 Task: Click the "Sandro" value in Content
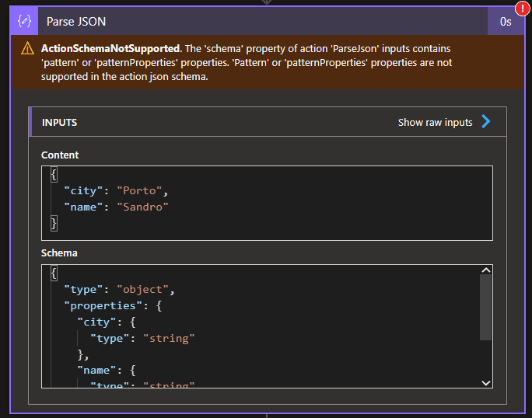coord(142,207)
